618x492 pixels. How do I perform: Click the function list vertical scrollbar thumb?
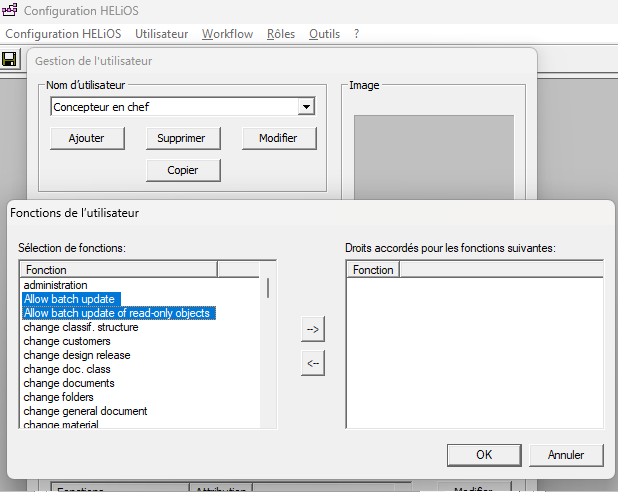point(268,288)
